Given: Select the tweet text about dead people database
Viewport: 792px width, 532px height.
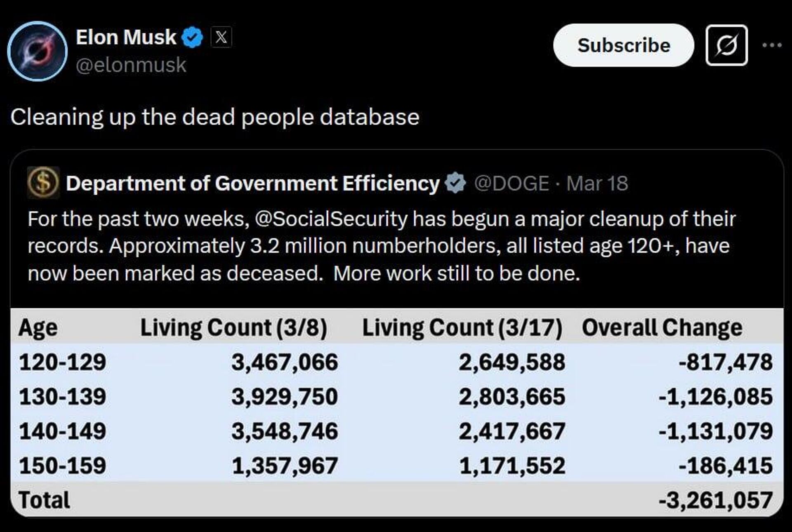Looking at the screenshot, I should tap(214, 117).
